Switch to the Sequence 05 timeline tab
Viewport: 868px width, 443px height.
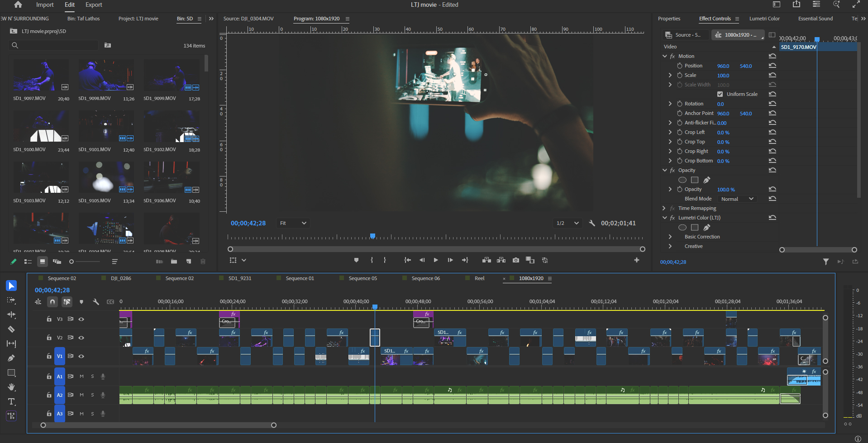coord(363,278)
